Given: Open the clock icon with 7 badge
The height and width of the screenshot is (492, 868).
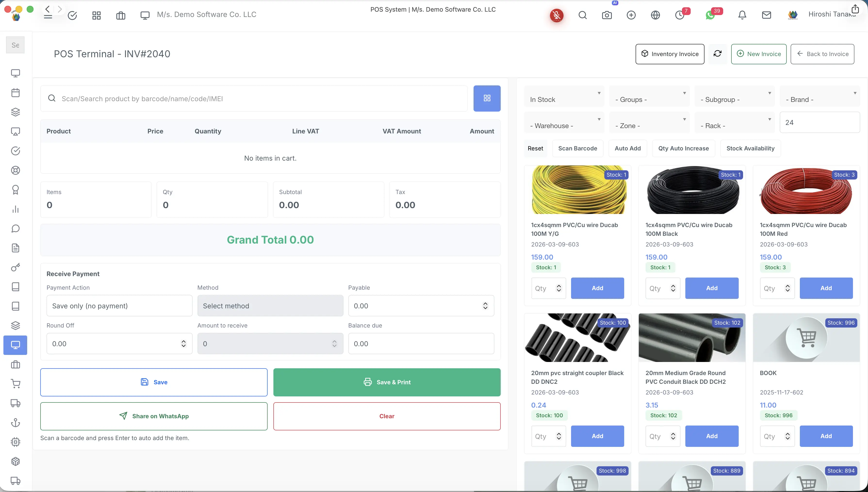Looking at the screenshot, I should coord(680,15).
